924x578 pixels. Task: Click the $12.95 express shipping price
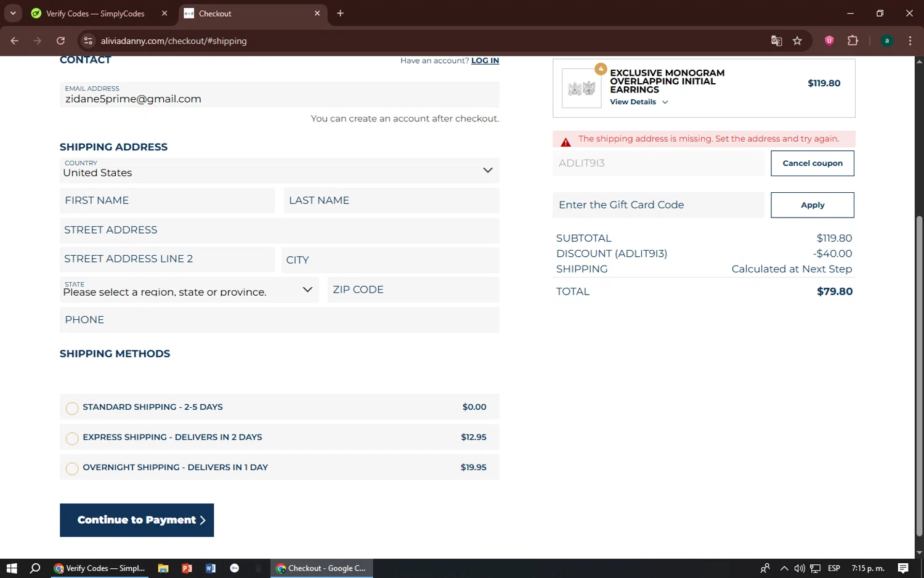tap(474, 437)
